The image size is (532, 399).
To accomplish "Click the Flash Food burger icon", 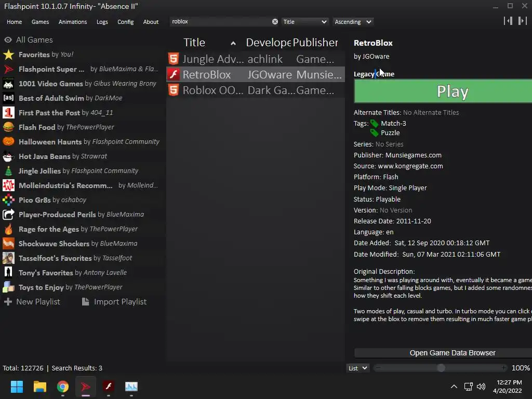I will (8, 127).
